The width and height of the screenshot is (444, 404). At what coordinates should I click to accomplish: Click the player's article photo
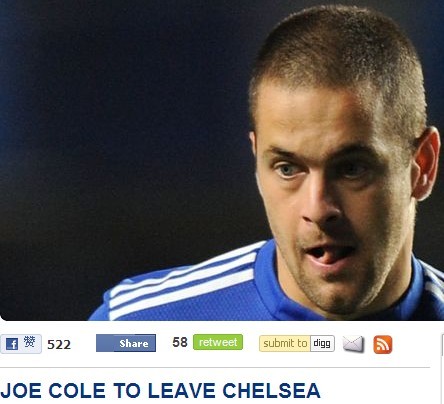(x=222, y=160)
